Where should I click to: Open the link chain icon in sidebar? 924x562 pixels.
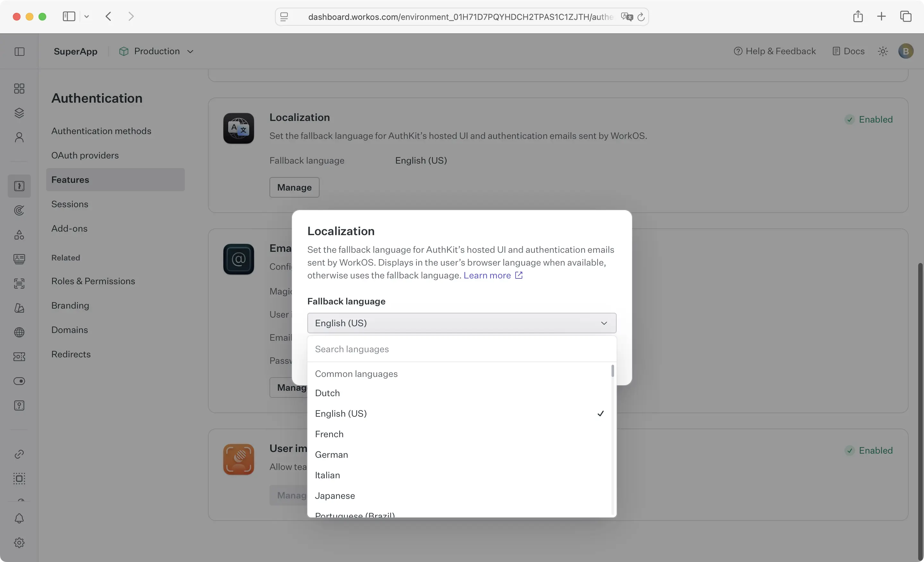pyautogui.click(x=19, y=454)
